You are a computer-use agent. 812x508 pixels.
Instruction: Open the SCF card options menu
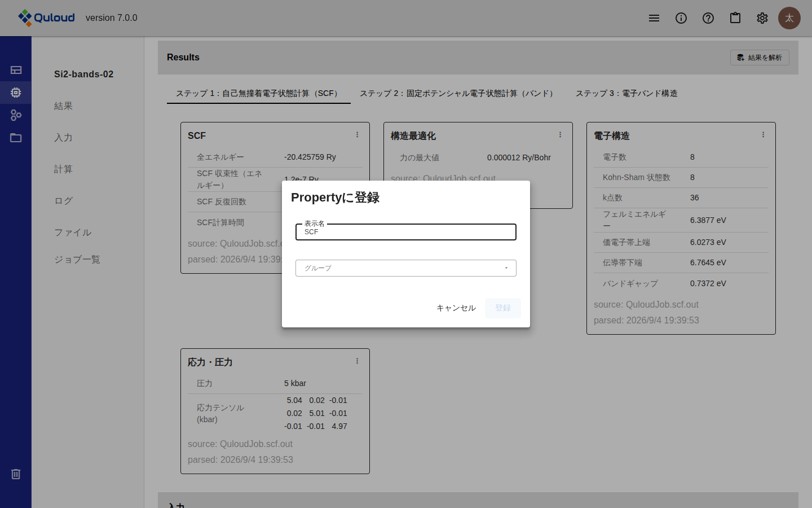[x=357, y=135]
